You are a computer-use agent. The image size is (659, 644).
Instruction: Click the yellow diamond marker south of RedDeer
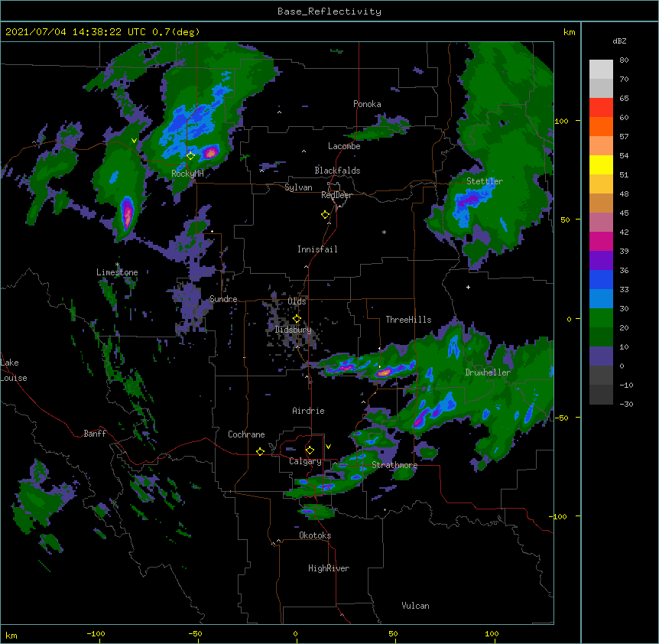tap(326, 215)
